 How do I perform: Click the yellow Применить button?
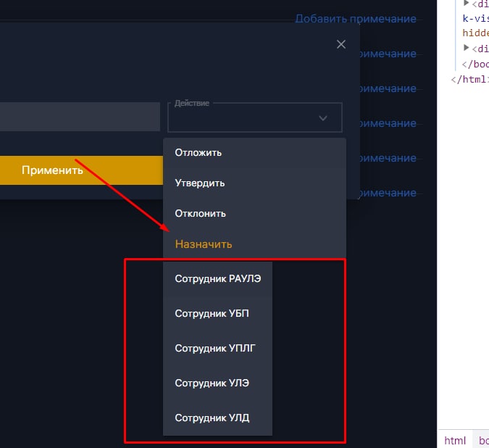click(x=81, y=170)
